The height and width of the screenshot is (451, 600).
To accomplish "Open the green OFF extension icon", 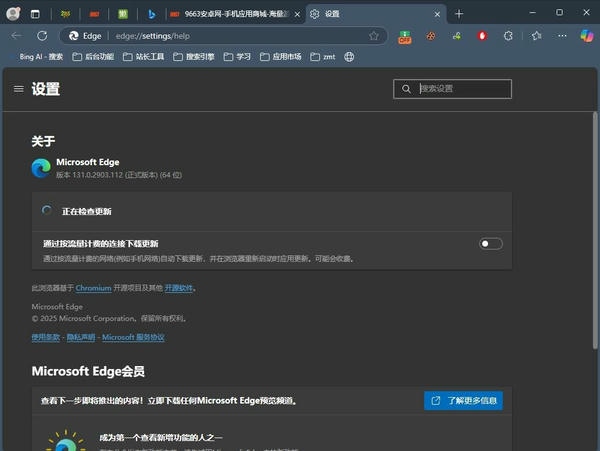I will tap(405, 36).
